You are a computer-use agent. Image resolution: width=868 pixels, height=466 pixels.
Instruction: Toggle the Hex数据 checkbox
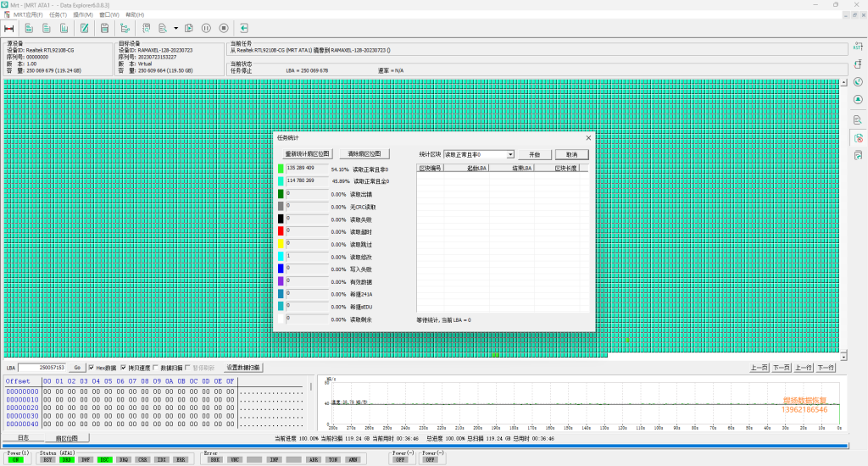click(92, 368)
